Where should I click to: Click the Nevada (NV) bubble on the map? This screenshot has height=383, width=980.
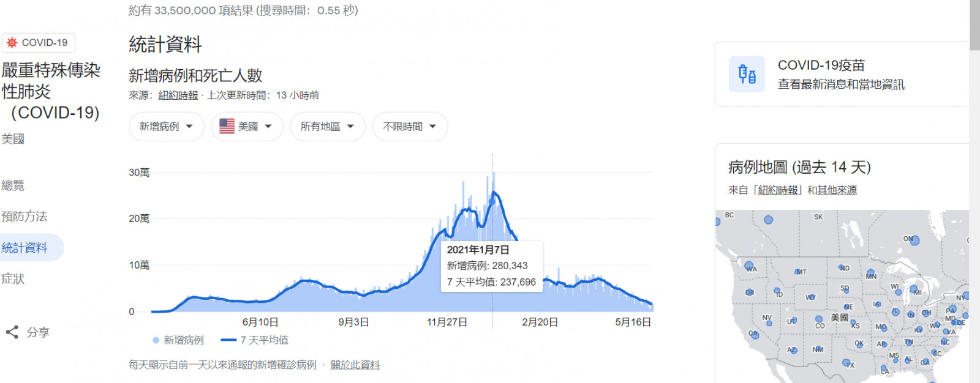tap(769, 323)
